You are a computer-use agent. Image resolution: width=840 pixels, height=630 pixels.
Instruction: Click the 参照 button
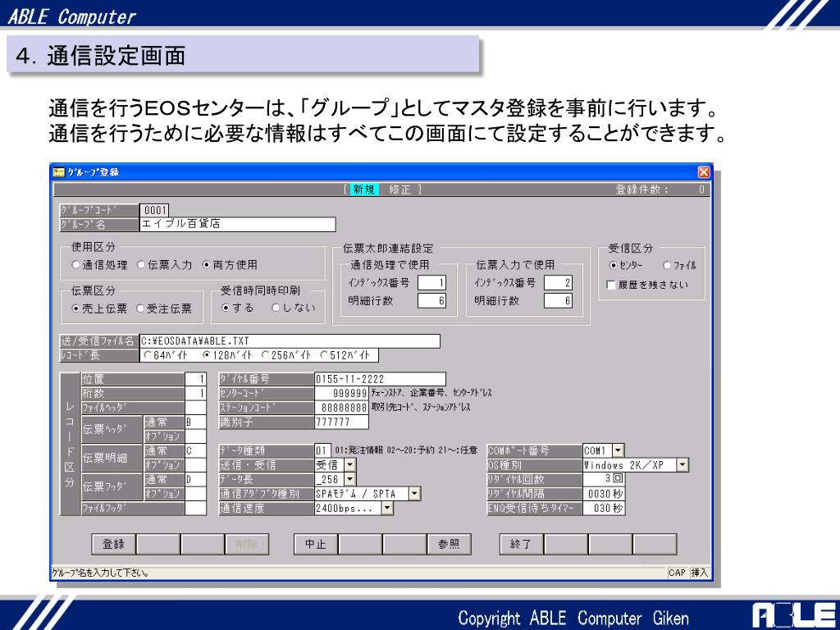[449, 545]
